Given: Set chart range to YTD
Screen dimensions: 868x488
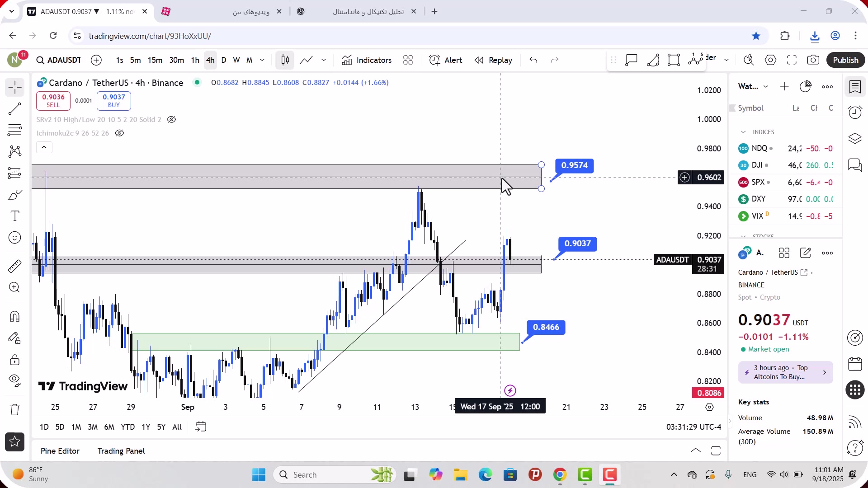Looking at the screenshot, I should pyautogui.click(x=127, y=427).
